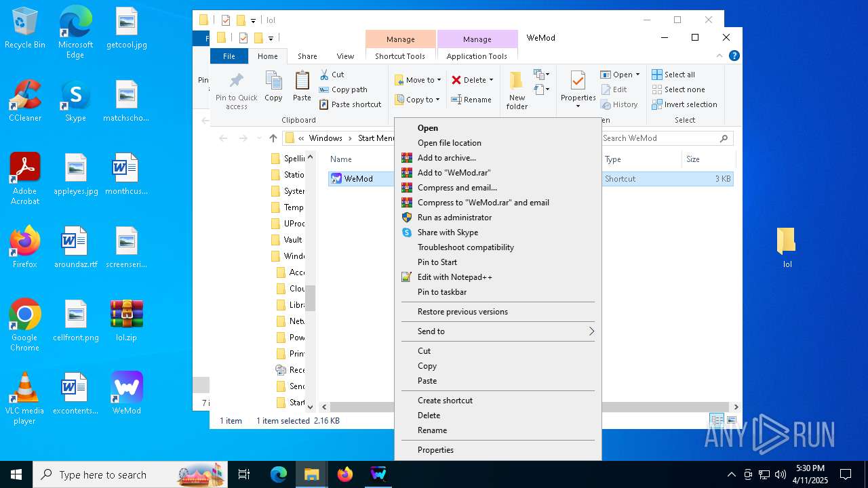Switch to large icons view toggle
The image size is (868, 488).
731,420
